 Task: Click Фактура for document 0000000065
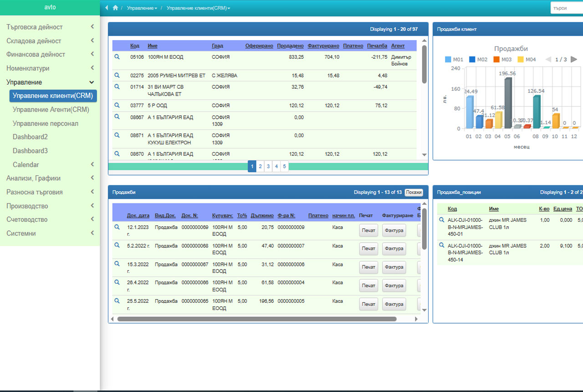pos(394,304)
